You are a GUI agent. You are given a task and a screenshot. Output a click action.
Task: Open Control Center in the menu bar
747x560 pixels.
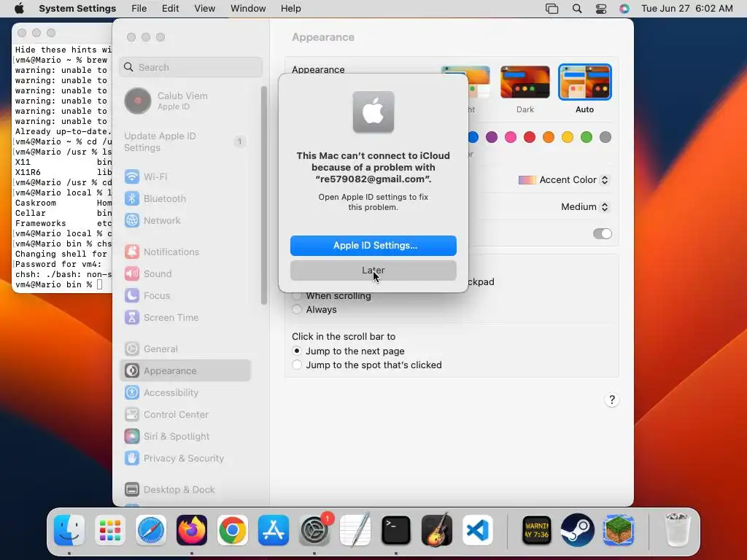601,9
